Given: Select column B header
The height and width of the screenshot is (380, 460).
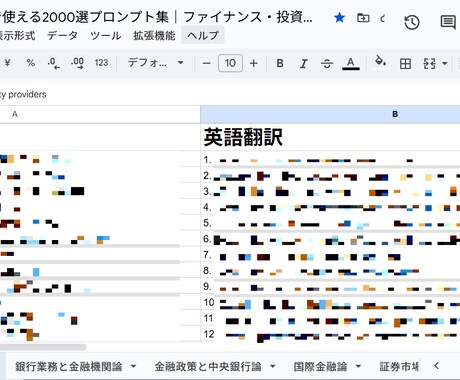Looking at the screenshot, I should pos(330,114).
